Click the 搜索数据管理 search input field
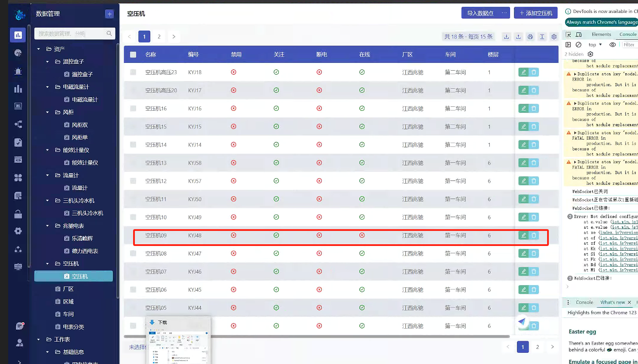The height and width of the screenshot is (364, 638). click(70, 33)
